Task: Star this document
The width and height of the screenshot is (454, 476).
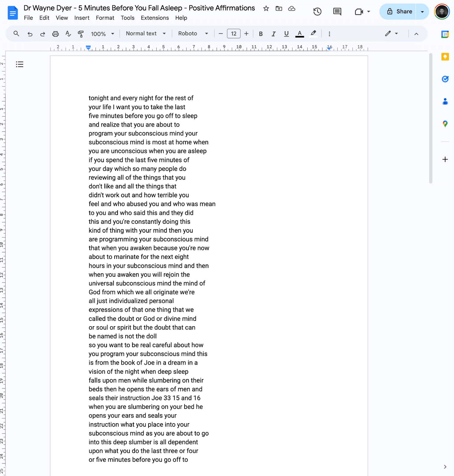Action: (266, 8)
